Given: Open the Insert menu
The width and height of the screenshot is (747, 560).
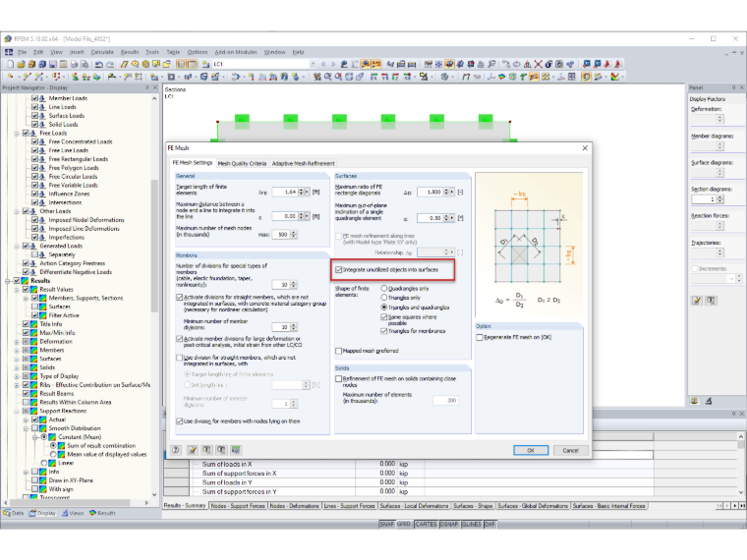Looking at the screenshot, I should pos(77,52).
